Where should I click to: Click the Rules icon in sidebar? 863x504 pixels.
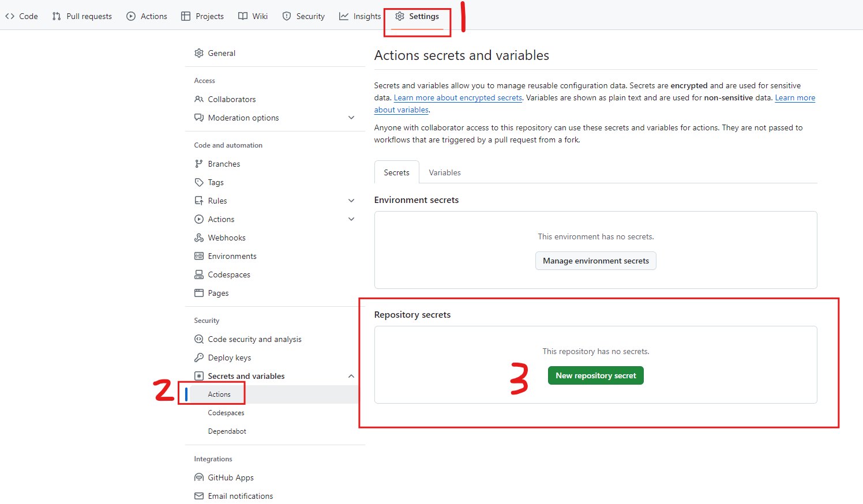click(199, 201)
